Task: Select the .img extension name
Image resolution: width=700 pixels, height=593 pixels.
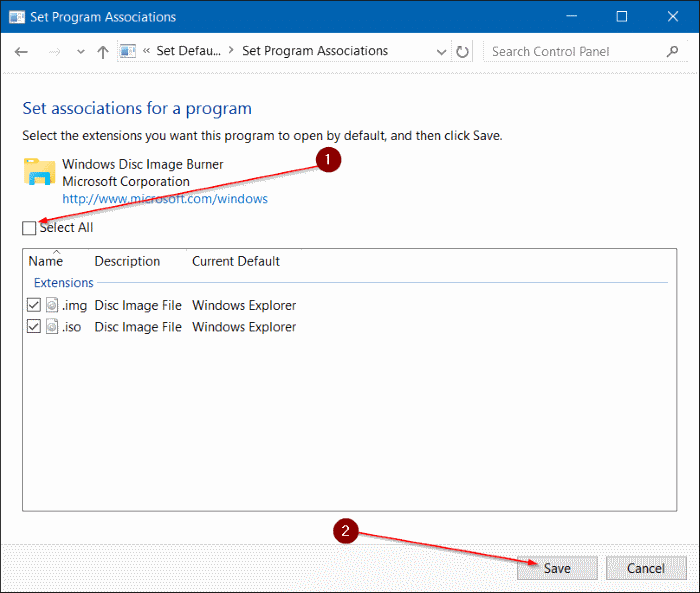Action: pos(75,305)
